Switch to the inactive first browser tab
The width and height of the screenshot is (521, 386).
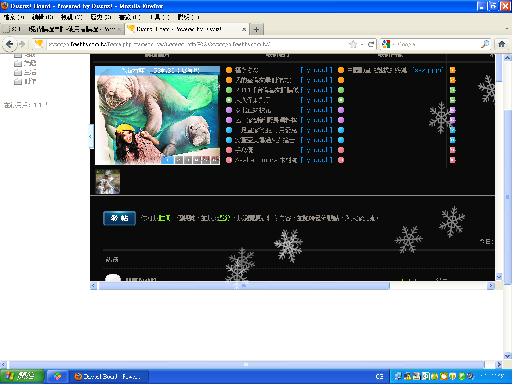click(x=62, y=29)
